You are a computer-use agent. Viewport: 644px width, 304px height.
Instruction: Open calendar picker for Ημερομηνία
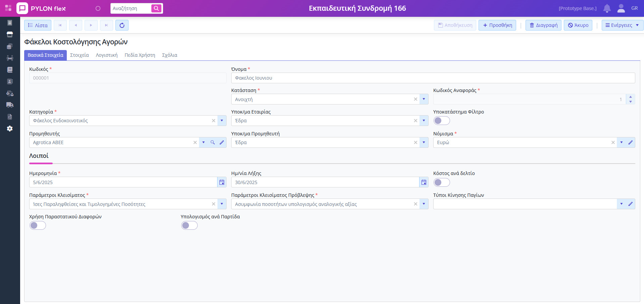(x=222, y=182)
